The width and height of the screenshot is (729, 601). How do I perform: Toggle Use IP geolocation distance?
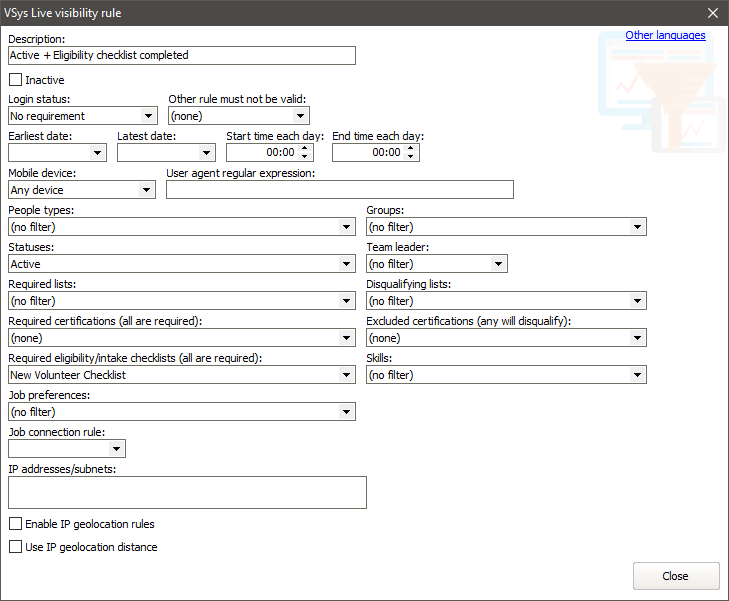coord(15,547)
